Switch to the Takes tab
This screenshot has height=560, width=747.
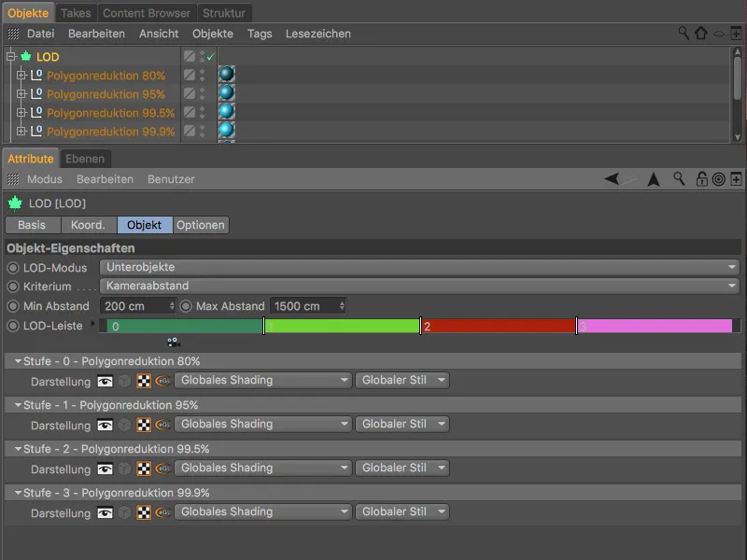(x=76, y=13)
